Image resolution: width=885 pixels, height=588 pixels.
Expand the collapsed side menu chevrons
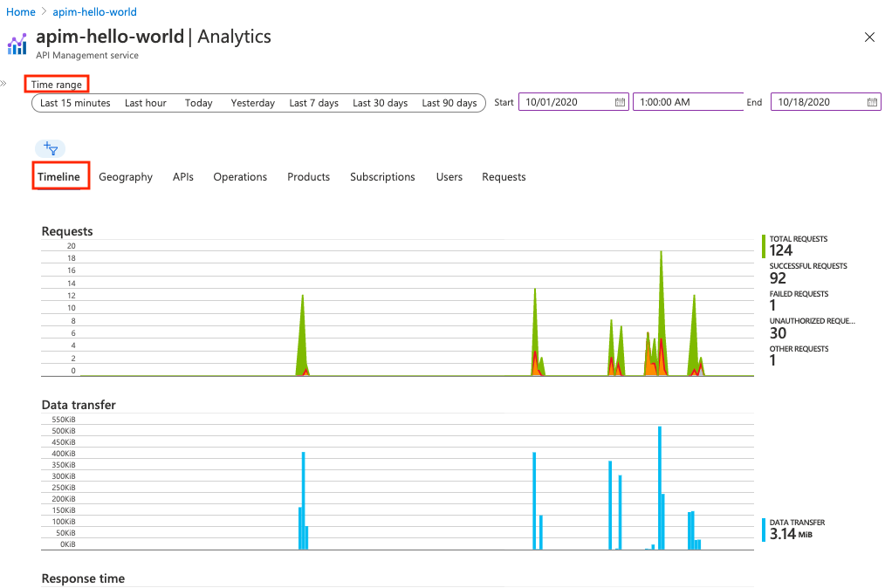coord(3,84)
